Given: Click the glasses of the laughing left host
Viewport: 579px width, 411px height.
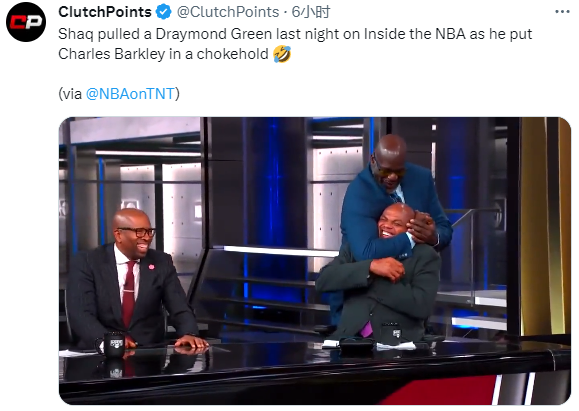Looking at the screenshot, I should coord(138,232).
